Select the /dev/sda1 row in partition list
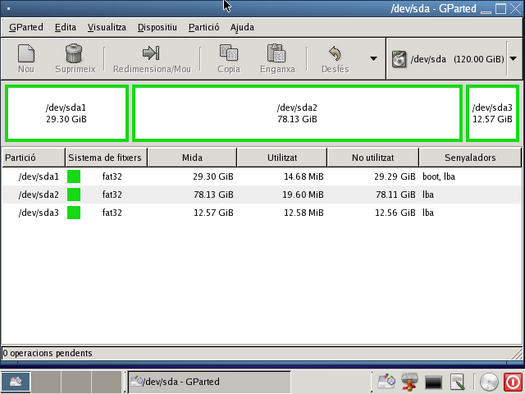 click(x=261, y=176)
